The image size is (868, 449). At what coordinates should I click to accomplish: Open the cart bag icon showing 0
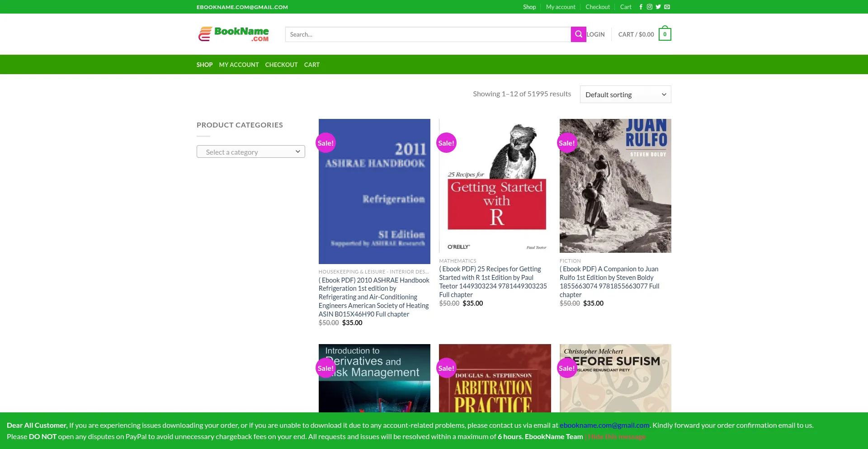(x=665, y=34)
